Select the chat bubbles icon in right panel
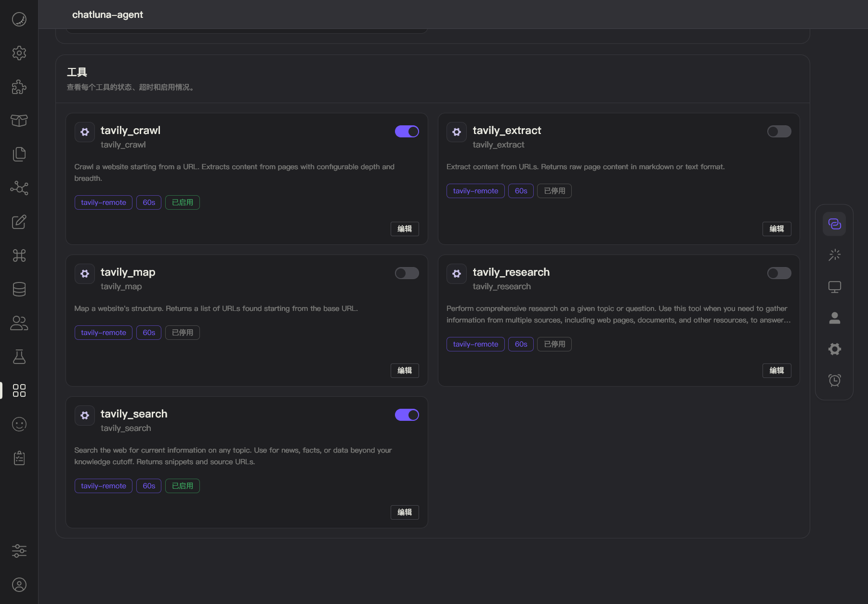Image resolution: width=868 pixels, height=604 pixels. (834, 224)
